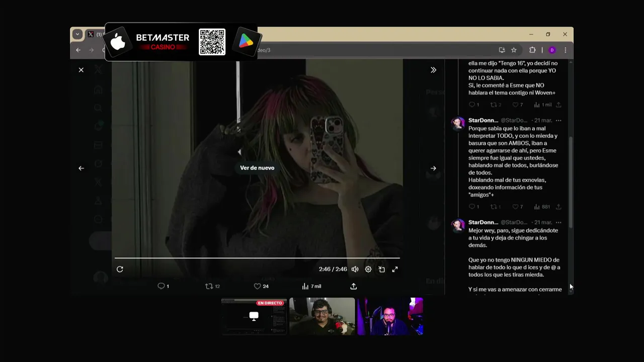This screenshot has height=362, width=644.
Task: Toggle picture-in-picture mode for the video
Action: tap(382, 269)
